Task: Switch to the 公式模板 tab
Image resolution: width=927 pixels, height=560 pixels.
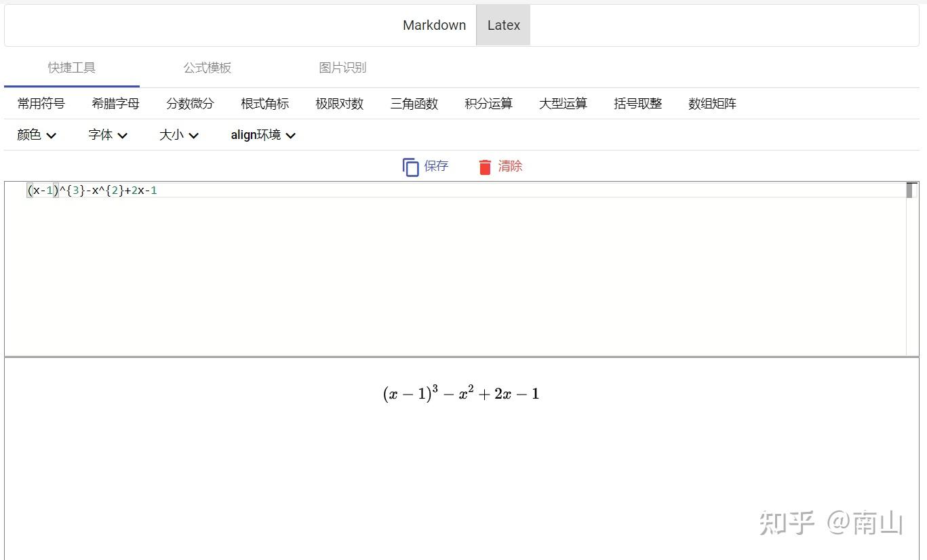Action: [x=207, y=67]
